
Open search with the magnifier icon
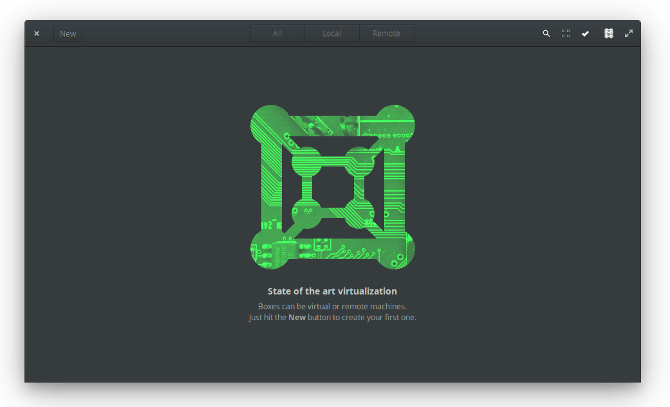click(x=546, y=33)
